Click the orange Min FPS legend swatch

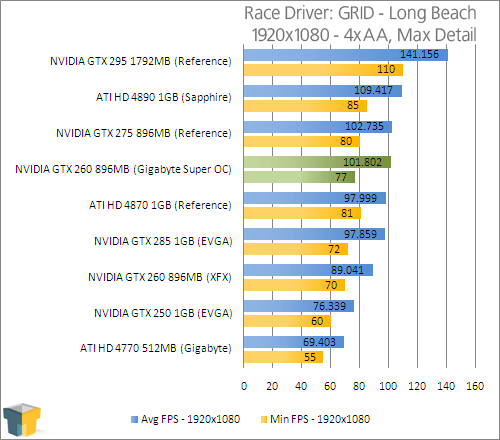264,419
